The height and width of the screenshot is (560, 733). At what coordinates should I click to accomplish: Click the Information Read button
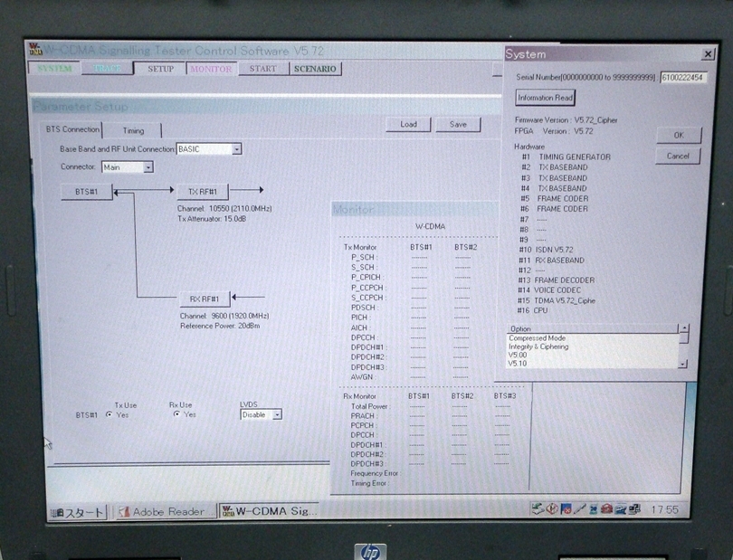(545, 98)
